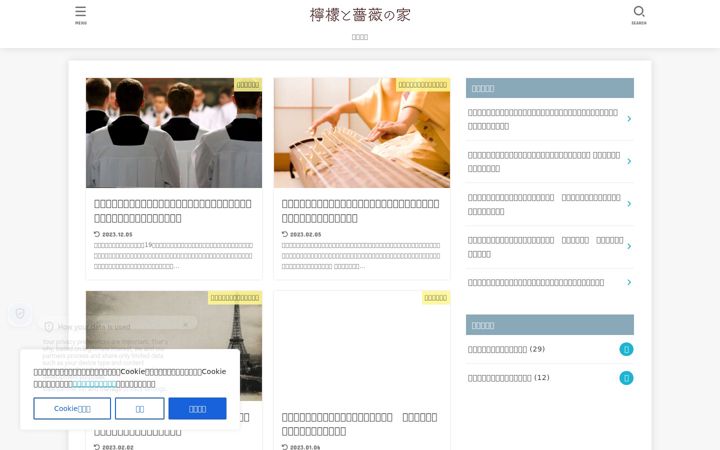Click the chevron of the third sidebar post link
Screen dimensions: 720x450
tap(629, 204)
